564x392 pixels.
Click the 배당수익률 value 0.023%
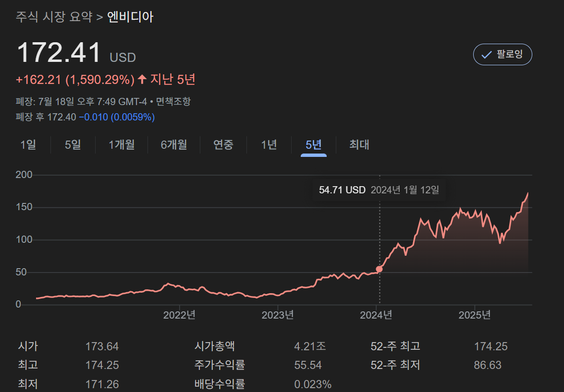point(313,384)
